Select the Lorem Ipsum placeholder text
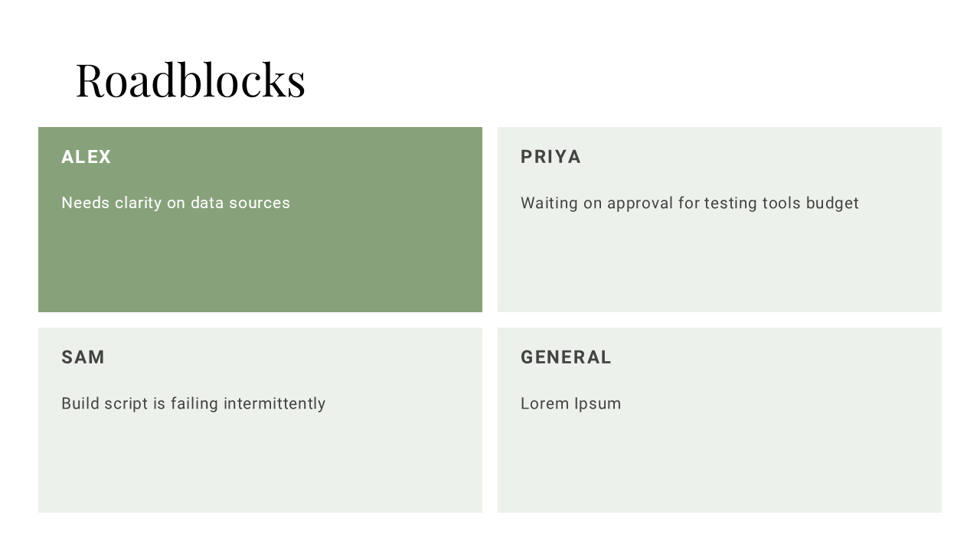Viewport: 980px width, 551px height. [x=571, y=403]
